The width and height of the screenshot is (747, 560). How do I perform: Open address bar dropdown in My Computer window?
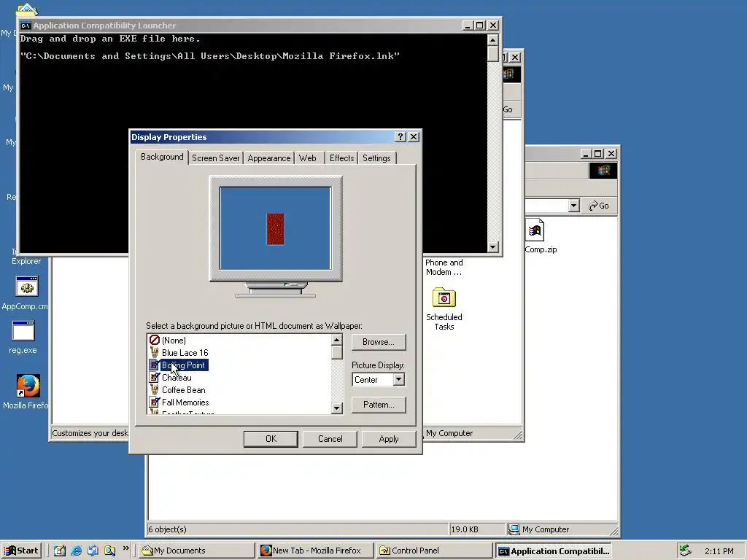point(573,206)
